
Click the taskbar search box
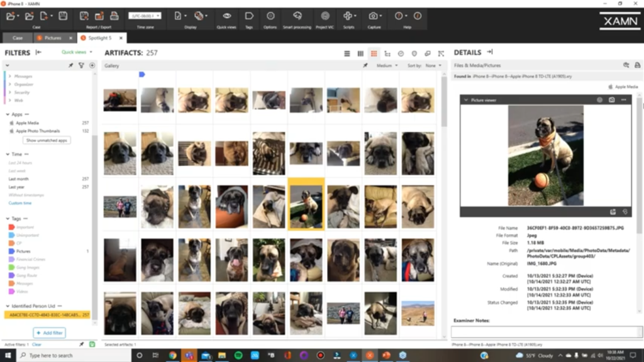coord(74,356)
